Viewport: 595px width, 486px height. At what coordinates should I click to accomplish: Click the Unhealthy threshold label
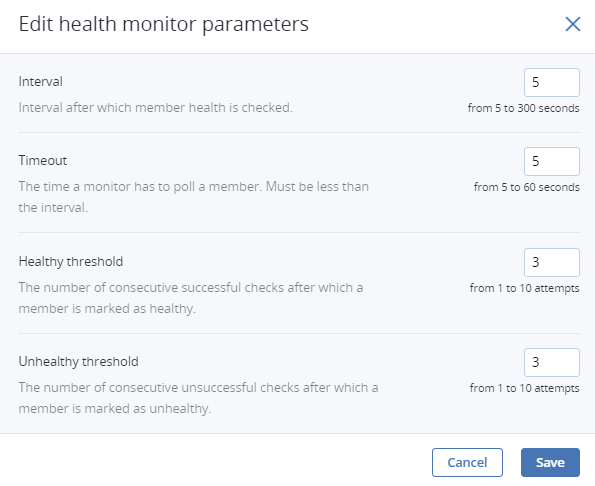click(x=79, y=361)
